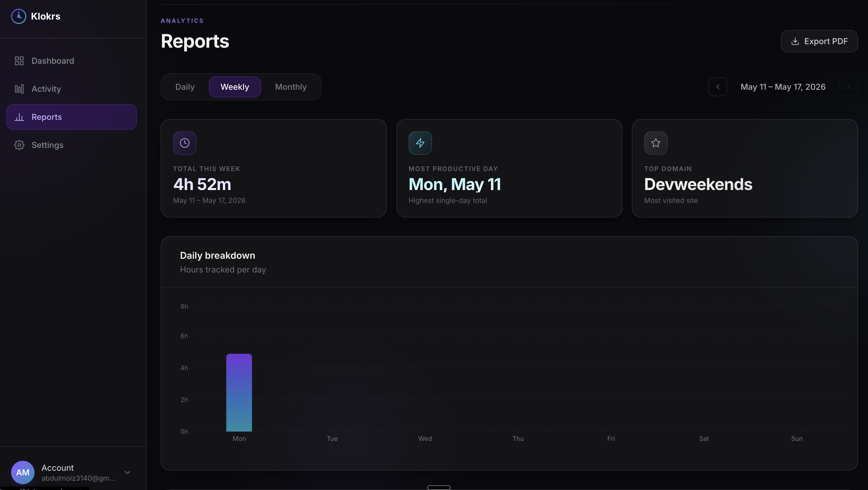868x490 pixels.
Task: Click the lightning bolt icon on Most Productive Day
Action: tap(420, 143)
